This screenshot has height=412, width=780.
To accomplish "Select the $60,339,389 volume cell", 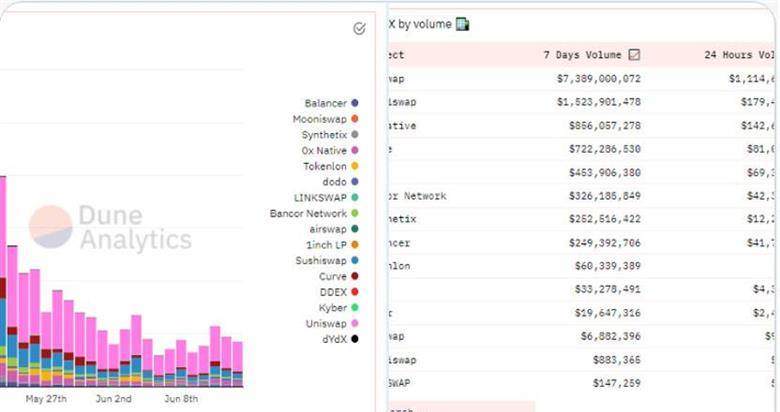I will 607,266.
